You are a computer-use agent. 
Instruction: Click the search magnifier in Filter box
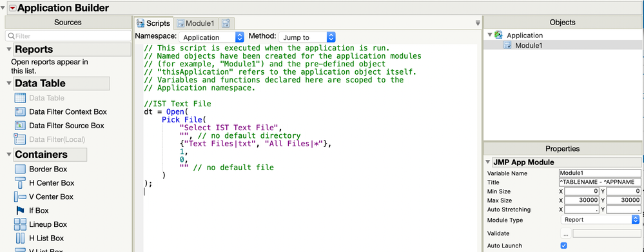point(11,36)
